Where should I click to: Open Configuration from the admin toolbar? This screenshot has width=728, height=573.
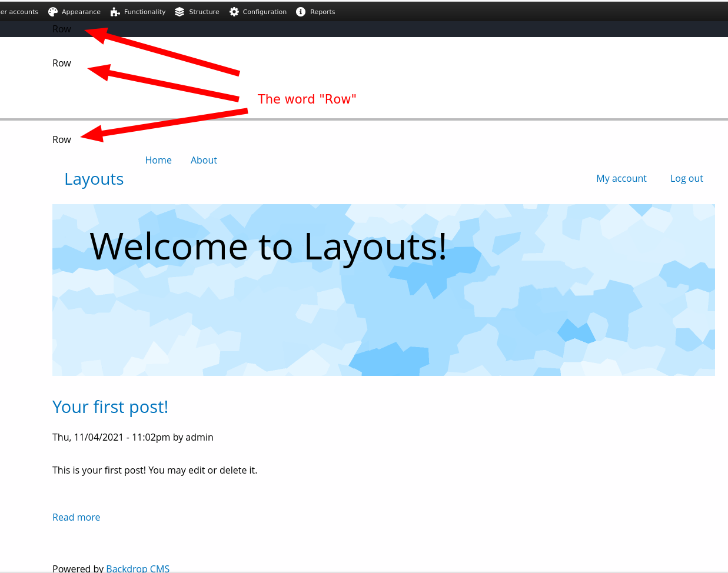[x=264, y=11]
